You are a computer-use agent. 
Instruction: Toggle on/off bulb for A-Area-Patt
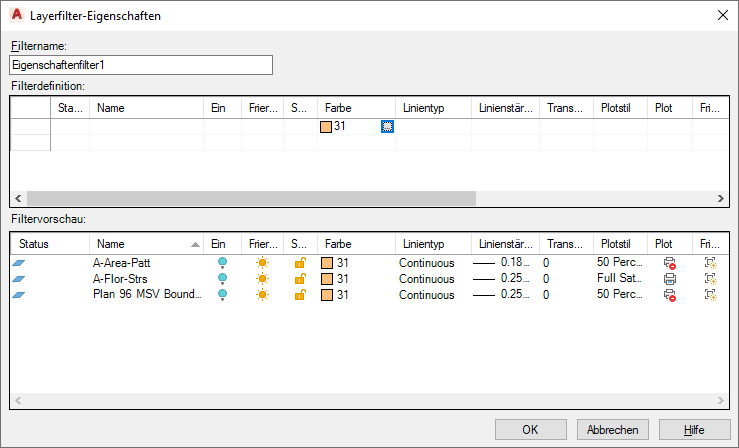[222, 263]
